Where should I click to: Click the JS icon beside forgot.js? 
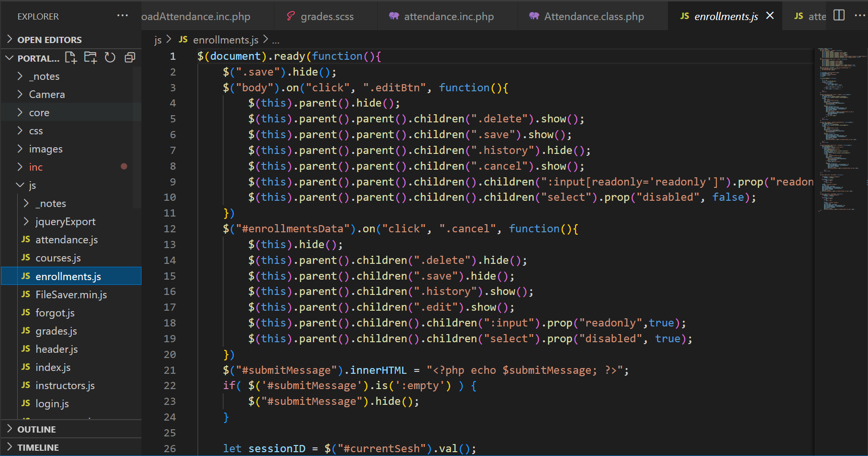click(26, 312)
